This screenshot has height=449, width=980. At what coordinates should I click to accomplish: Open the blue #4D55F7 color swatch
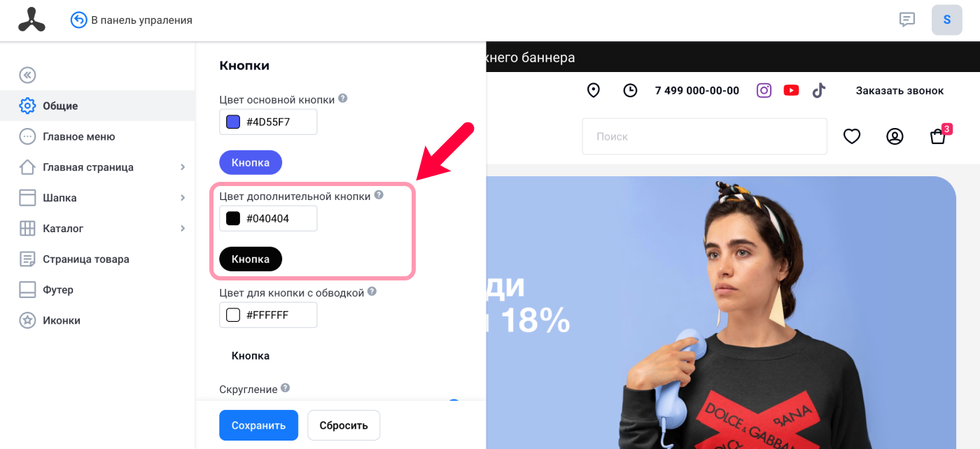pos(233,122)
